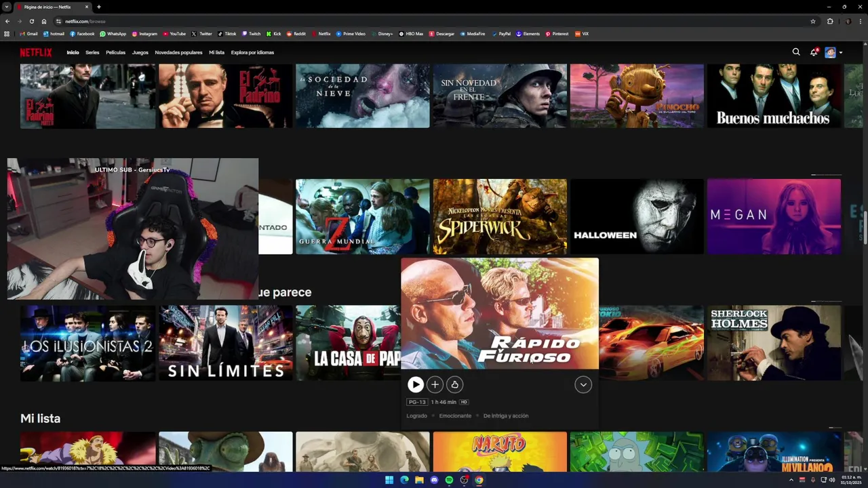Viewport: 868px width, 488px height.
Task: Open Novedades populares section
Action: tap(178, 52)
